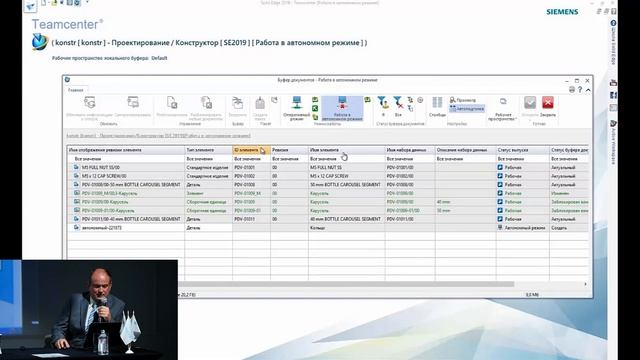This screenshot has height=360, width=640.
Task: Click the green checkmark icon in Режим работы
Action: (315, 100)
